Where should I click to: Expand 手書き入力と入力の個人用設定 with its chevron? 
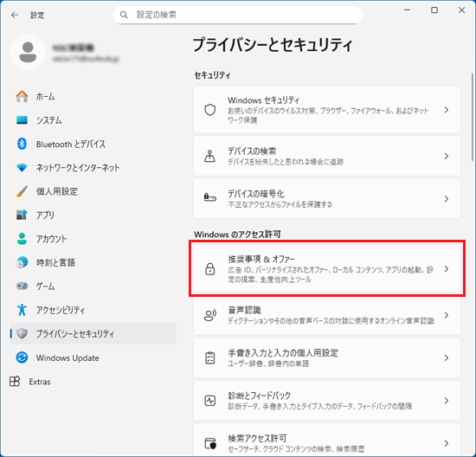[x=447, y=357]
